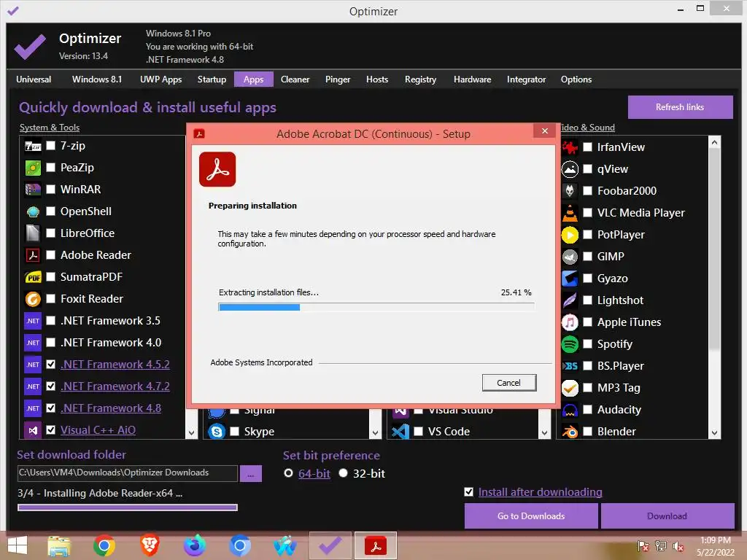The image size is (747, 560).
Task: Click the GIMP icon
Action: [570, 257]
